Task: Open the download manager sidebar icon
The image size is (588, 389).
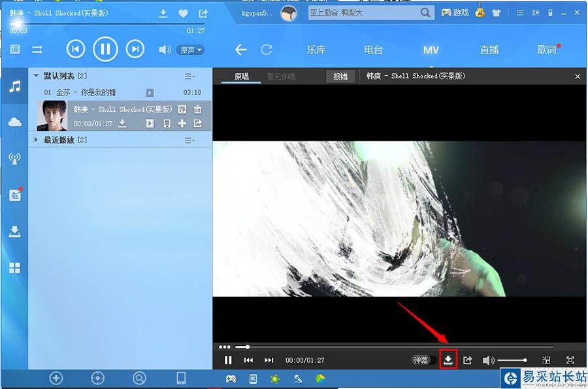Action: pos(14,231)
